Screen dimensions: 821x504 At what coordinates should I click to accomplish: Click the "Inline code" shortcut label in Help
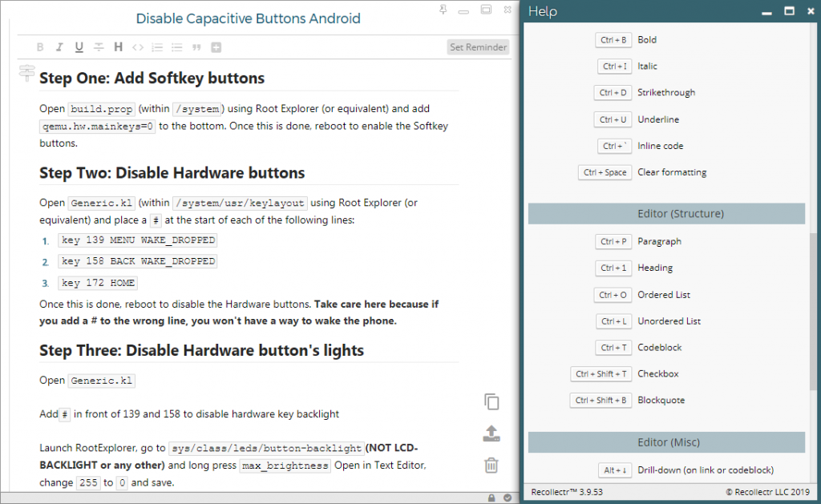pyautogui.click(x=661, y=146)
